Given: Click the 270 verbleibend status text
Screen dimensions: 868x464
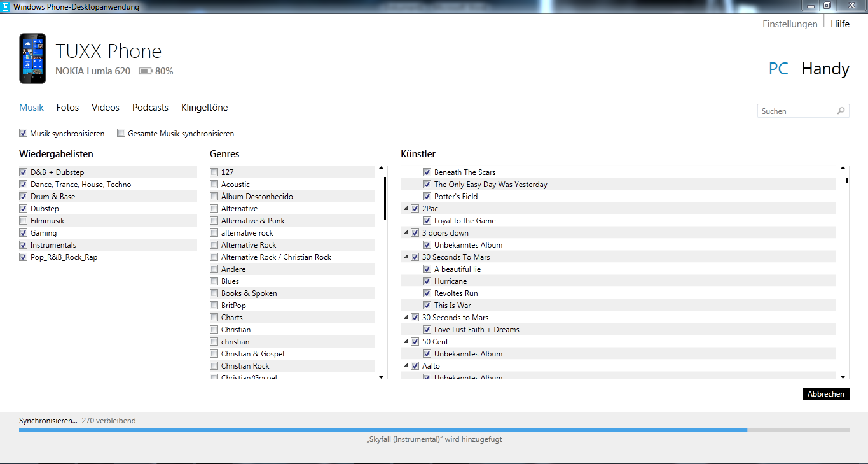Looking at the screenshot, I should coord(109,421).
